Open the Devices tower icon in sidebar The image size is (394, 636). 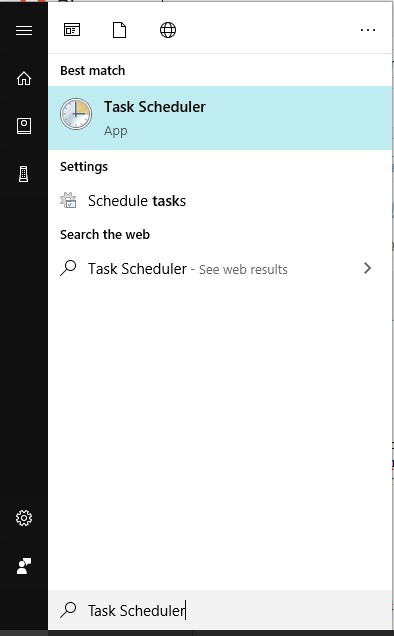[x=24, y=174]
